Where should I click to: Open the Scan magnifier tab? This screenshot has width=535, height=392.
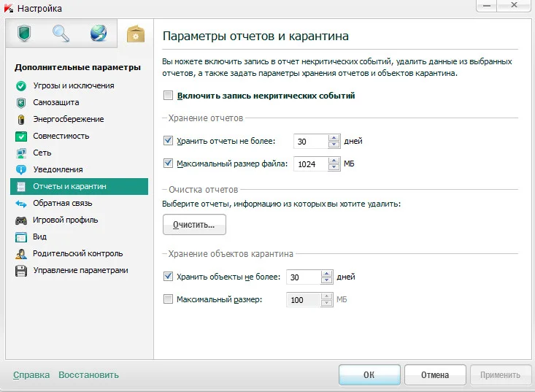[x=61, y=34]
